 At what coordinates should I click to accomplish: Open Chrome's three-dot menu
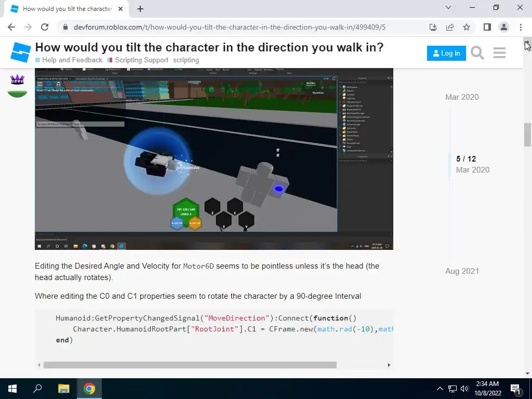pyautogui.click(x=521, y=27)
